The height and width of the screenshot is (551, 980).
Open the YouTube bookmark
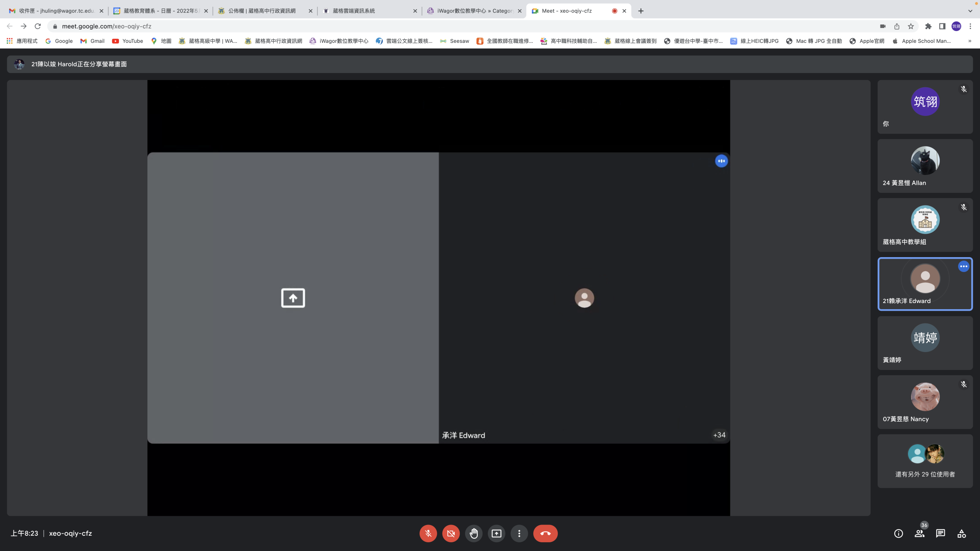[128, 41]
